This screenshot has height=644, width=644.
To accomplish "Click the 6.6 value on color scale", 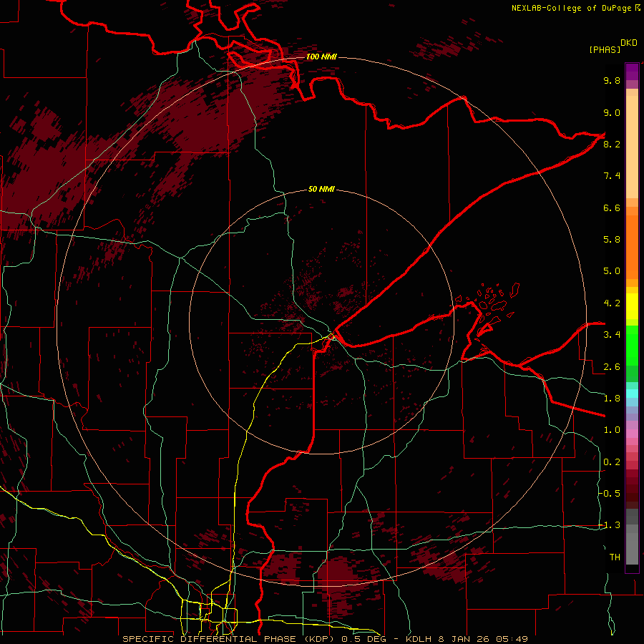I will (612, 208).
